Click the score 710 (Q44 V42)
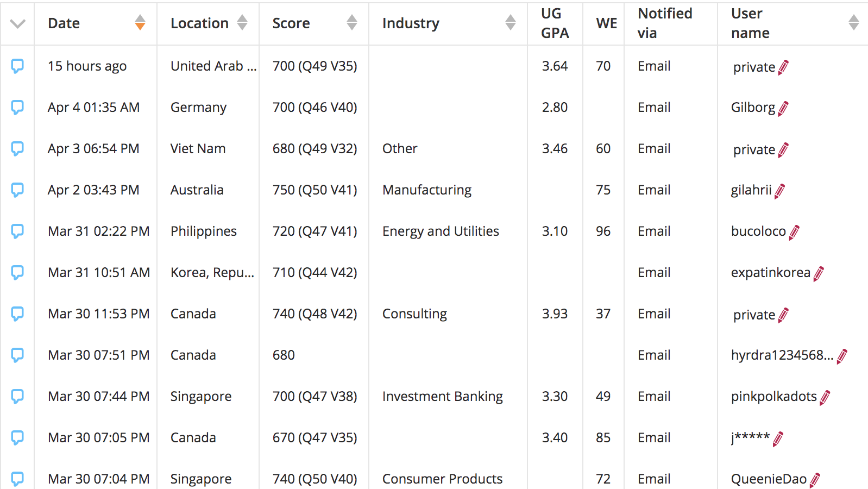Viewport: 868px width, 489px height. (x=315, y=273)
